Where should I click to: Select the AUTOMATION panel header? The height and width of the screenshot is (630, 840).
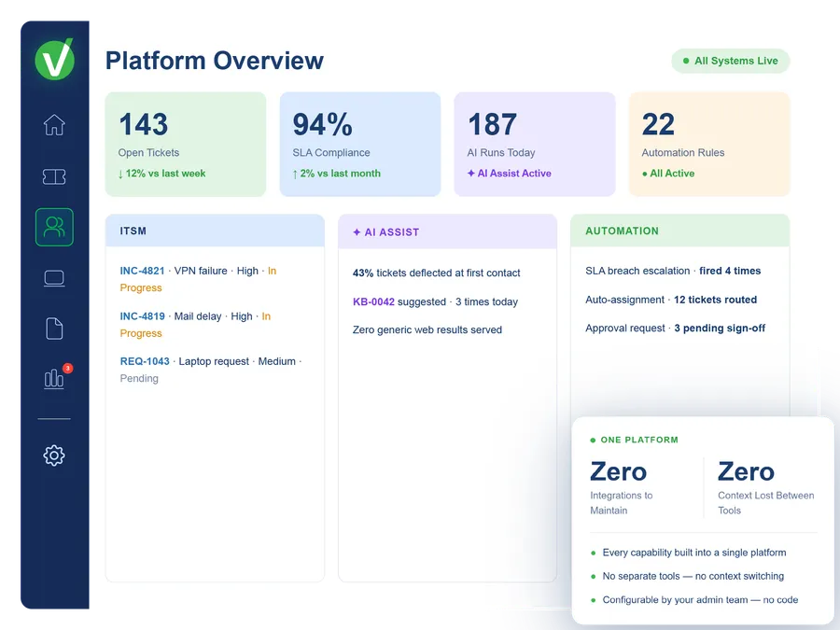679,231
